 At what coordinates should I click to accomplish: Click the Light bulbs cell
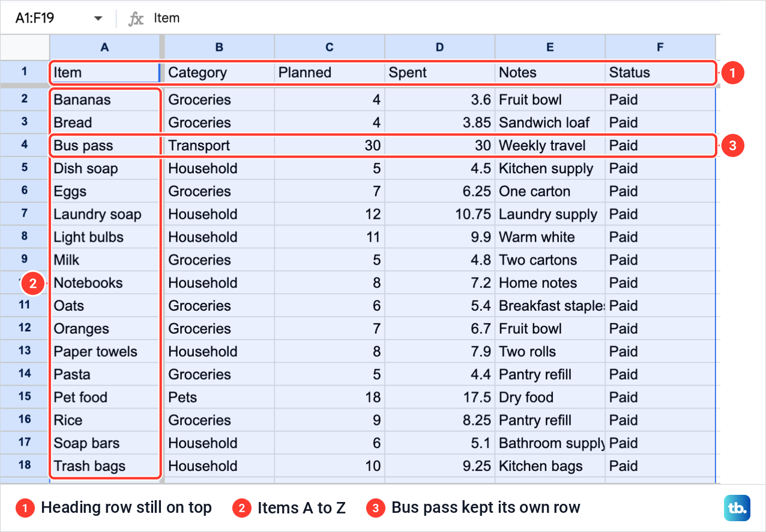tap(105, 237)
